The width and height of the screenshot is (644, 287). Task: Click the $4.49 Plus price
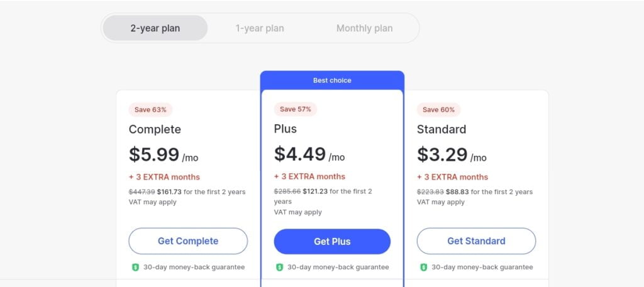(300, 154)
